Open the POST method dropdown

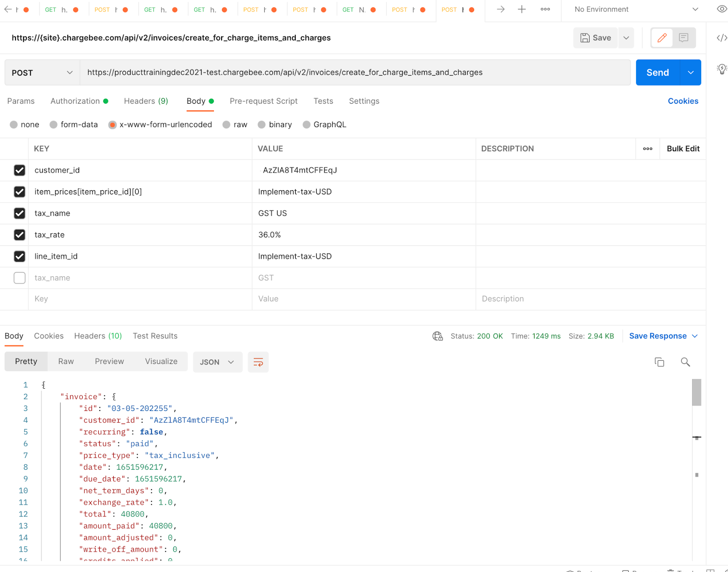tap(42, 73)
